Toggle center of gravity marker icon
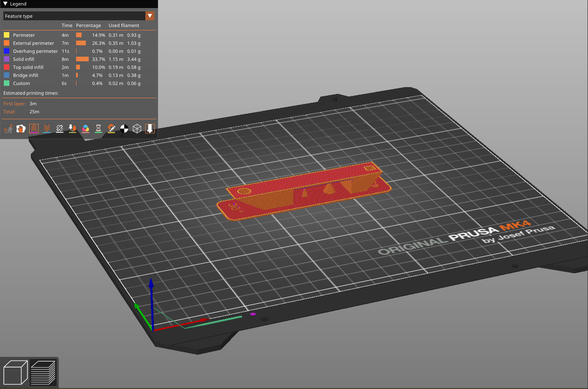The image size is (588, 389). (124, 129)
